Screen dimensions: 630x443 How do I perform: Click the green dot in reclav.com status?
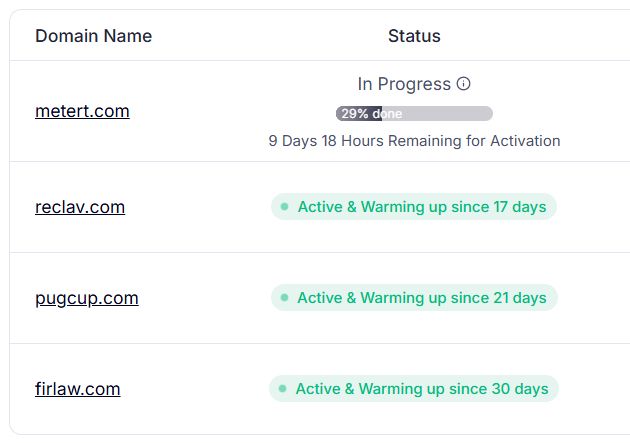[284, 207]
